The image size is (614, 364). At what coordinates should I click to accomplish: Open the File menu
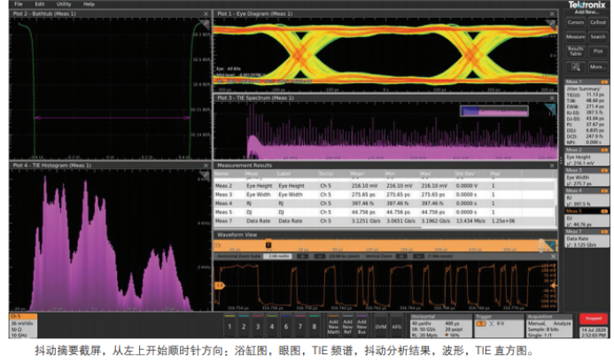tap(18, 4)
